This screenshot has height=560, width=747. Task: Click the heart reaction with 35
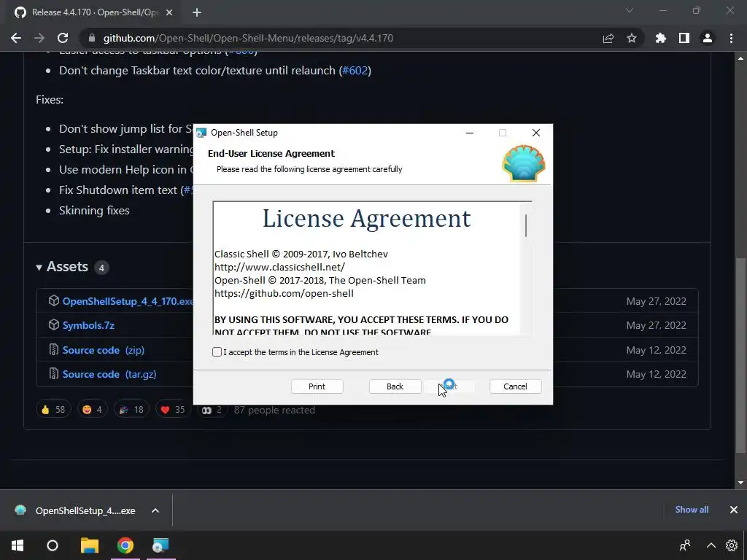tap(173, 410)
